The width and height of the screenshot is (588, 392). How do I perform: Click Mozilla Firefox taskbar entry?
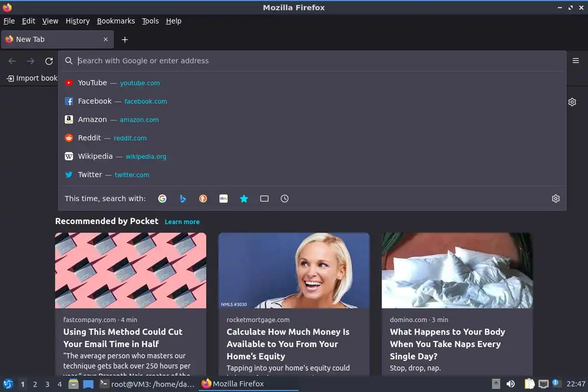coord(248,384)
